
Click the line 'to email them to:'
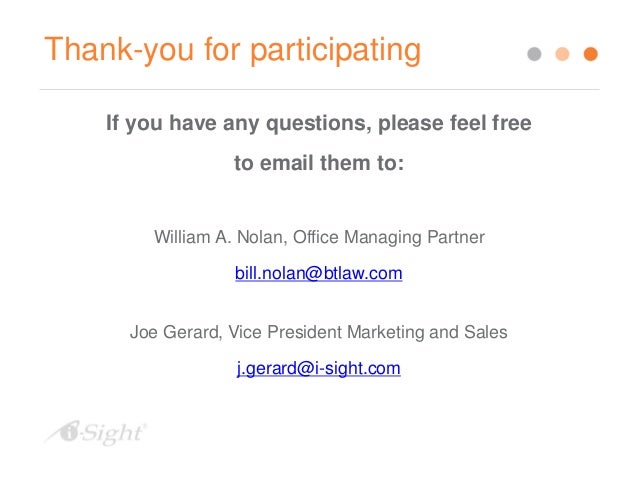(319, 163)
